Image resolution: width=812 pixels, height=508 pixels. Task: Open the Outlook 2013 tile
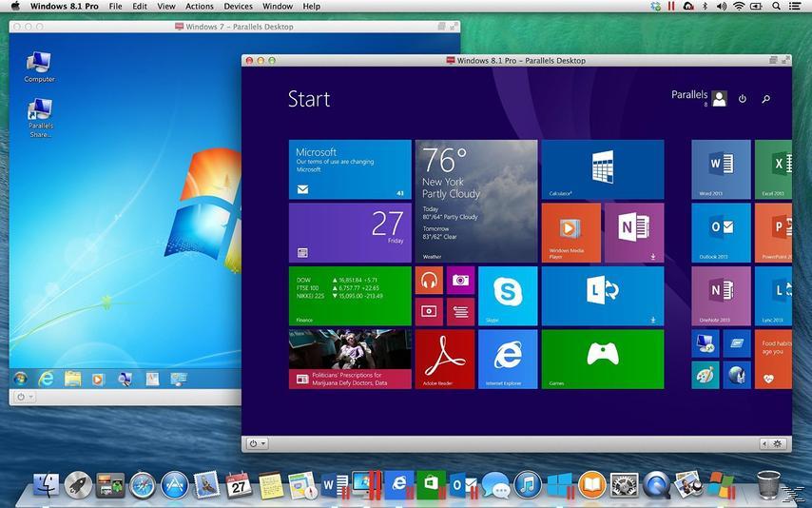pos(721,233)
